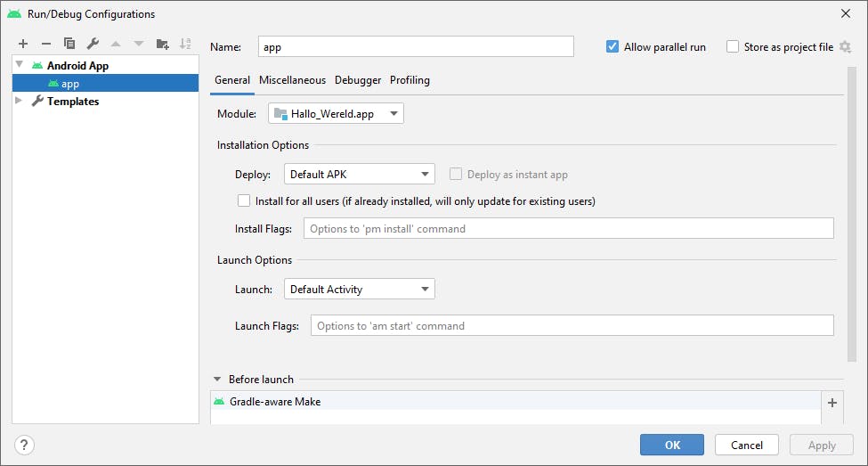Add a Before launch task with plus
This screenshot has width=868, height=466.
click(832, 403)
